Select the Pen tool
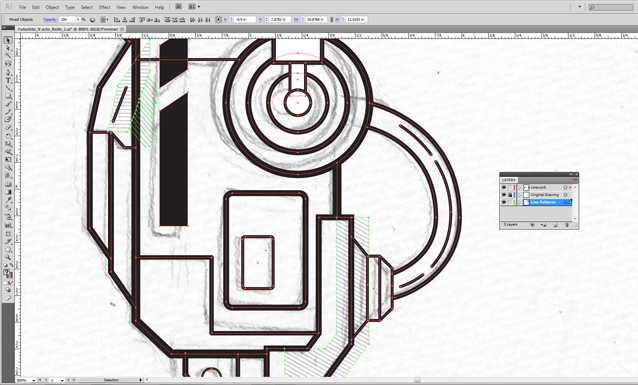This screenshot has height=385, width=638. (x=8, y=72)
